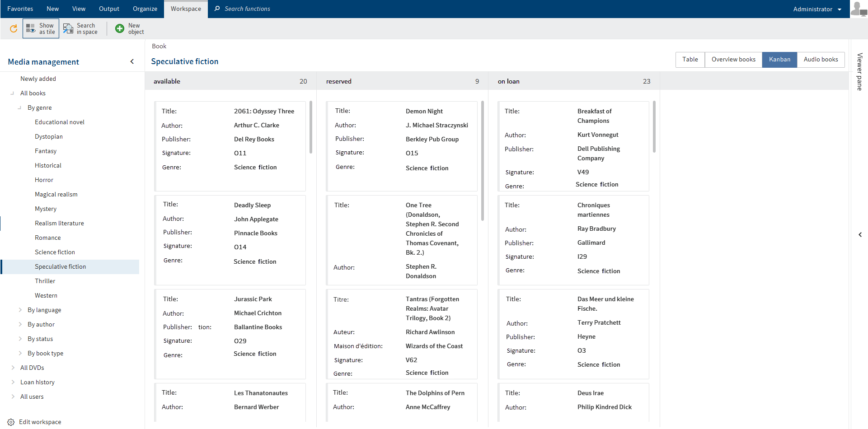Screen dimensions: 868x429
Task: Collapse the Media management sidebar
Action: point(132,61)
